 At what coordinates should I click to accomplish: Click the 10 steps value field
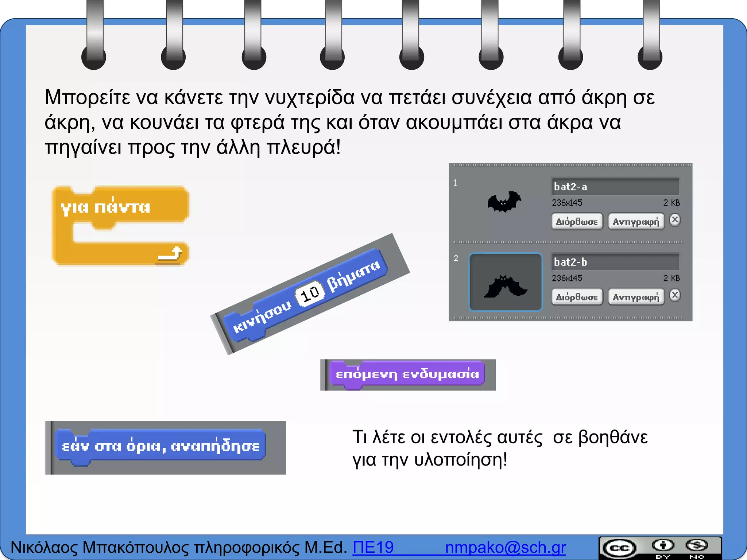(310, 293)
